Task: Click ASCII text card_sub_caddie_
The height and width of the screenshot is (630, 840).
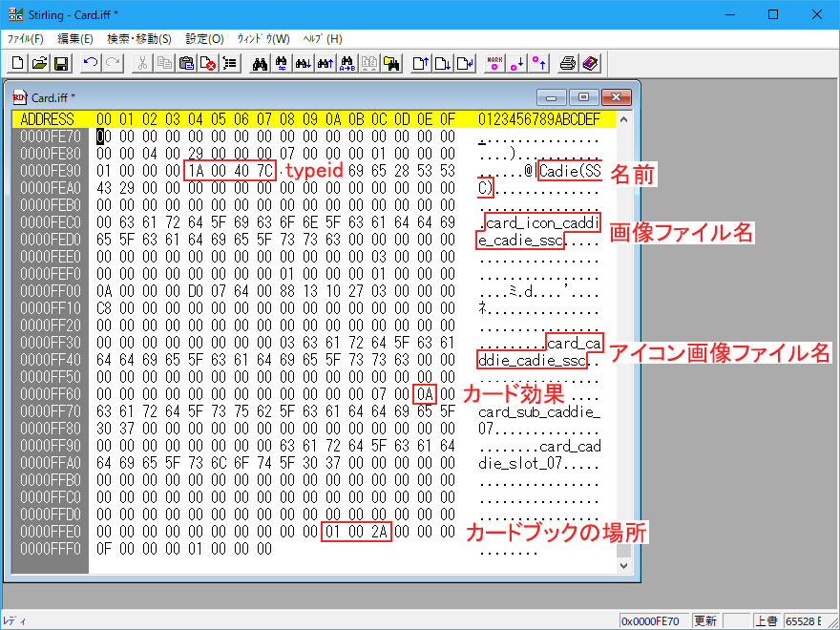Action: [x=539, y=411]
